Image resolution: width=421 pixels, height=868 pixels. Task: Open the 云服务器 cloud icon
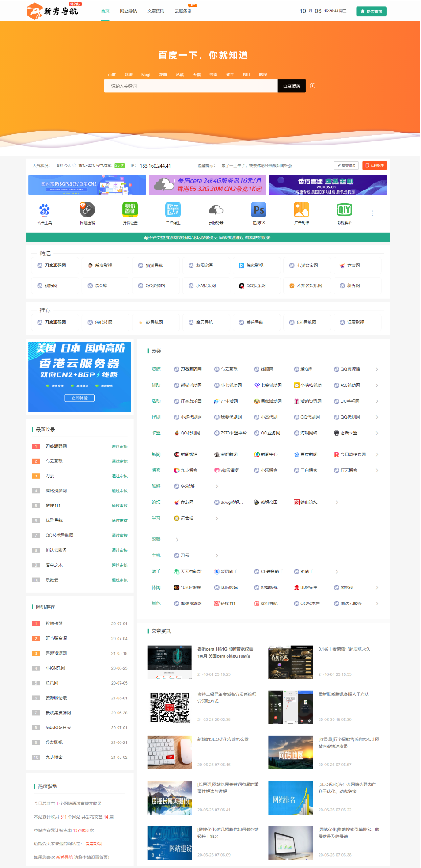pos(216,210)
